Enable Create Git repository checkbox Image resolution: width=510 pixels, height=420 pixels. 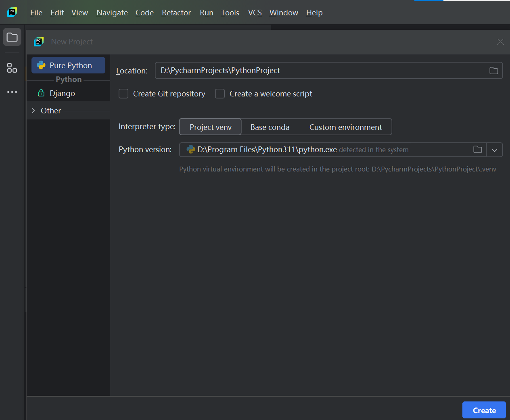123,94
